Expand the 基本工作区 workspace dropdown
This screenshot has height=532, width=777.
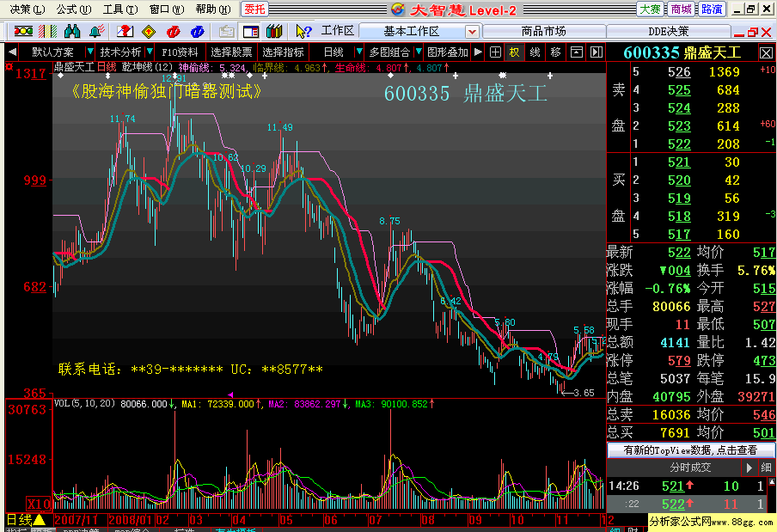[472, 32]
